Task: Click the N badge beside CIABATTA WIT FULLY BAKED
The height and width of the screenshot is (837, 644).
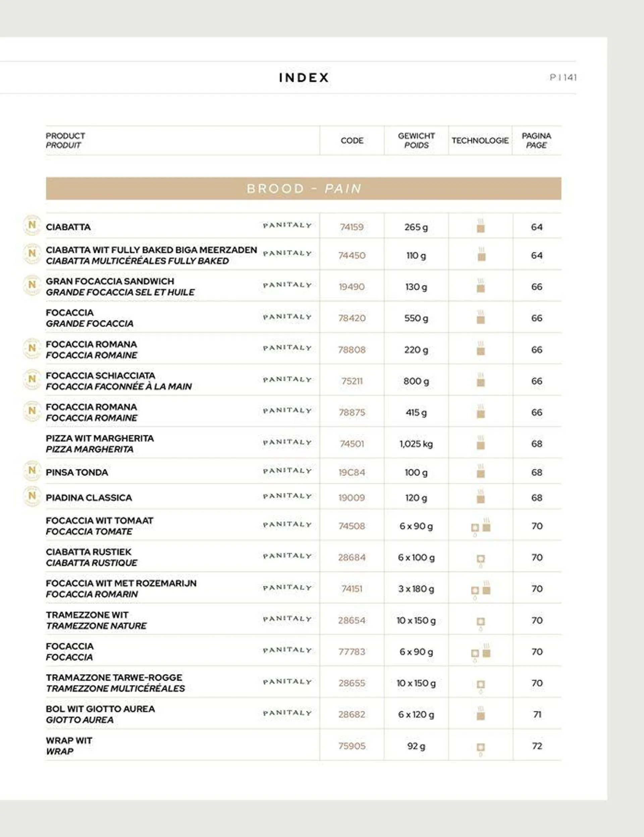Action: [x=32, y=254]
